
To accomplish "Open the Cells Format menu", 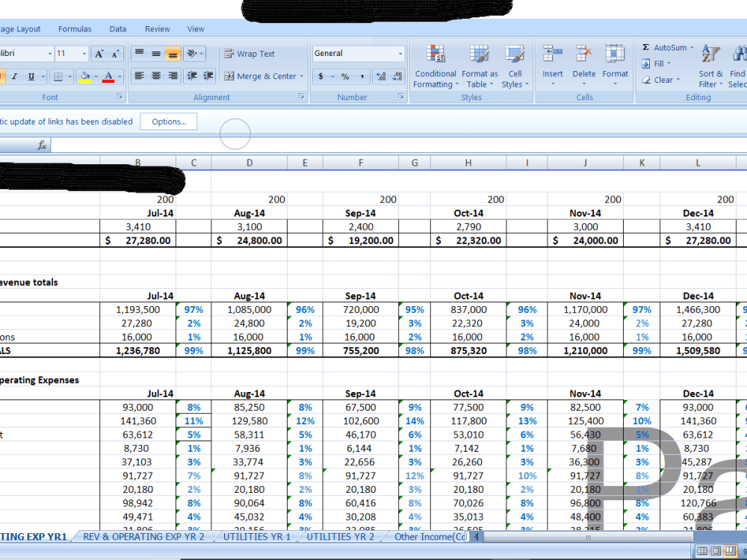I will pos(615,66).
